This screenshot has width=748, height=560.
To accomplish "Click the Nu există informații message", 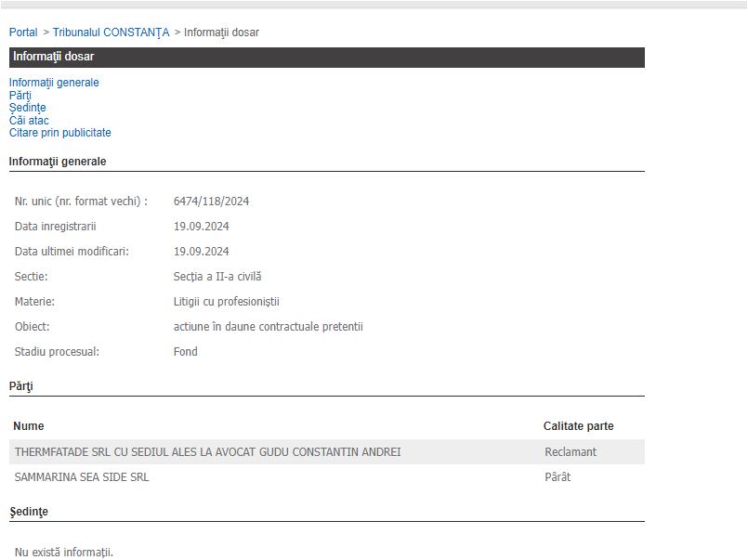I will coord(64,553).
